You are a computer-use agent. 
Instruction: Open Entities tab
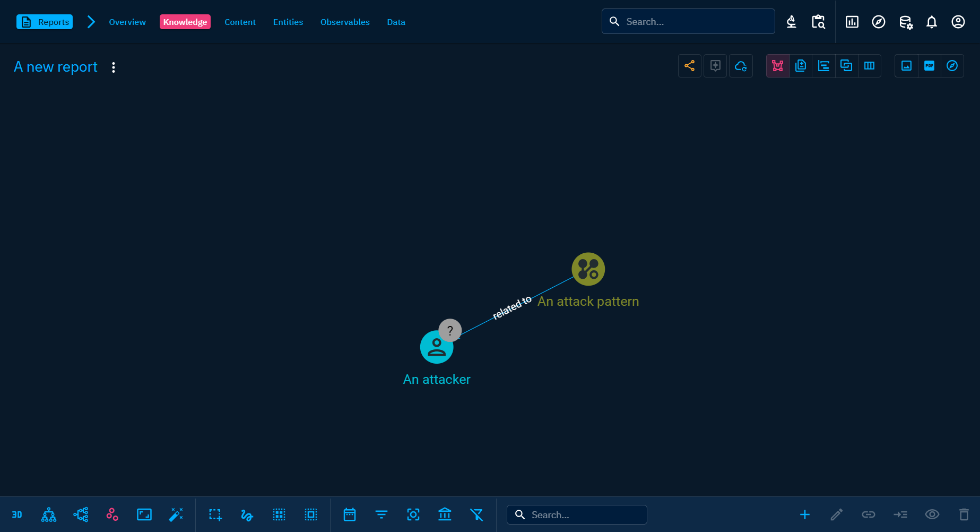click(288, 22)
